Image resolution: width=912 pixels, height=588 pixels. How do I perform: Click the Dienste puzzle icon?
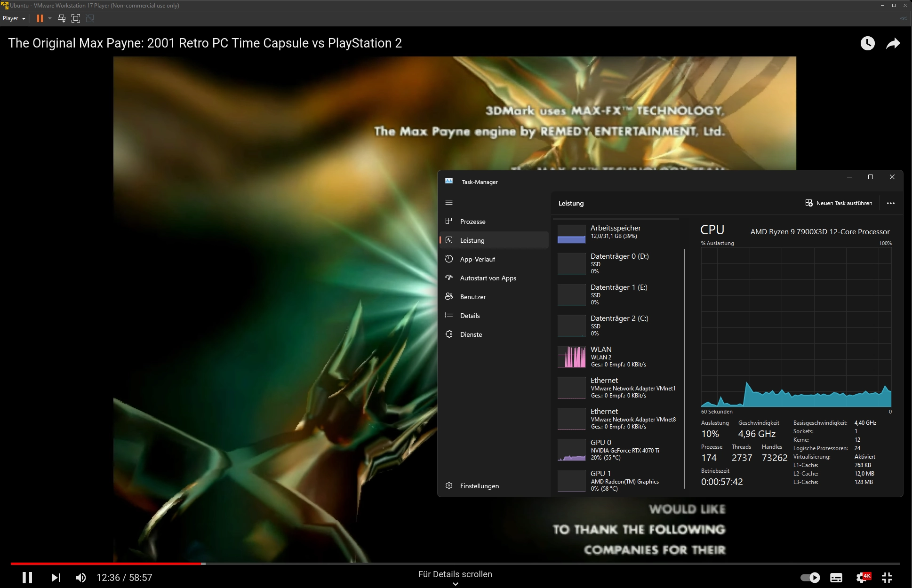tap(449, 334)
